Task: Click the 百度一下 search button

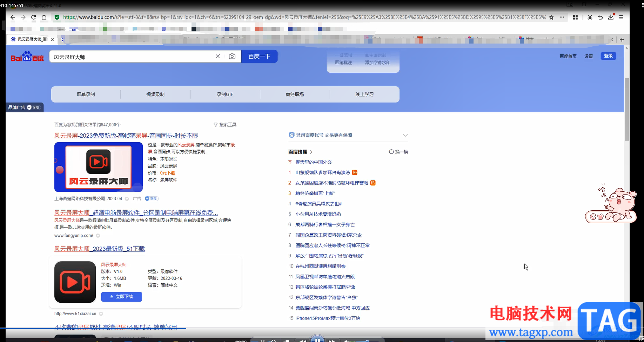Action: [260, 56]
